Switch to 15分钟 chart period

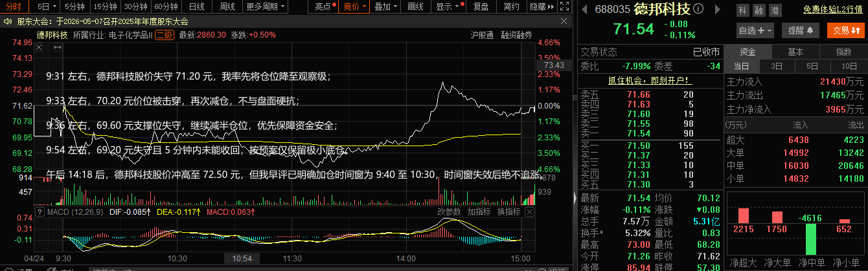coord(105,6)
